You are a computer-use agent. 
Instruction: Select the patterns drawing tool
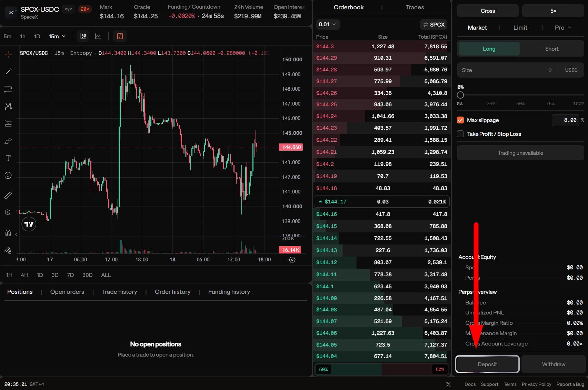coord(8,106)
